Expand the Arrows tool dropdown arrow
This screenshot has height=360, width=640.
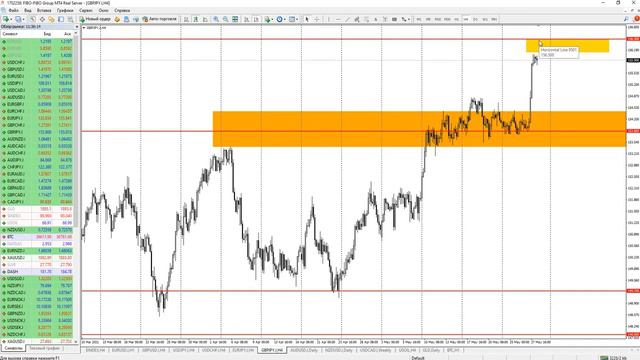coord(409,19)
